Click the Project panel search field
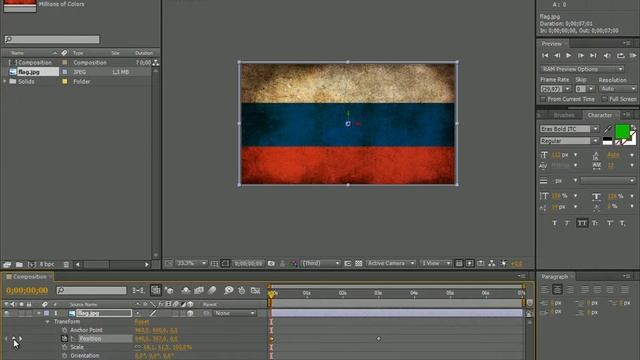 52,39
